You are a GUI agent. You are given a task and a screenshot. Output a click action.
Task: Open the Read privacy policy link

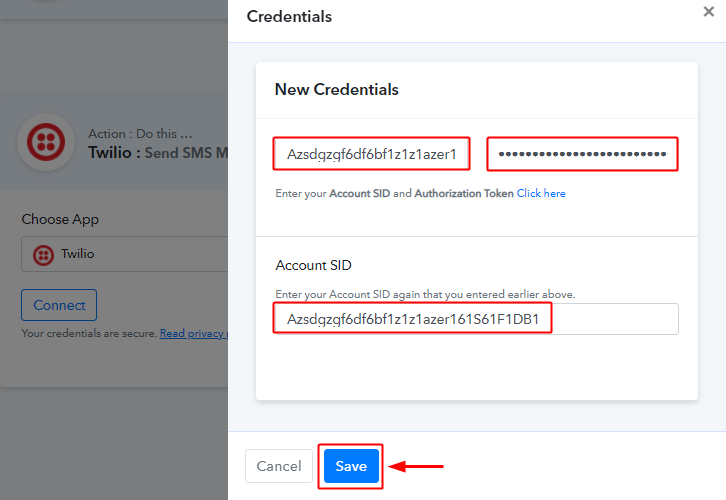[194, 333]
